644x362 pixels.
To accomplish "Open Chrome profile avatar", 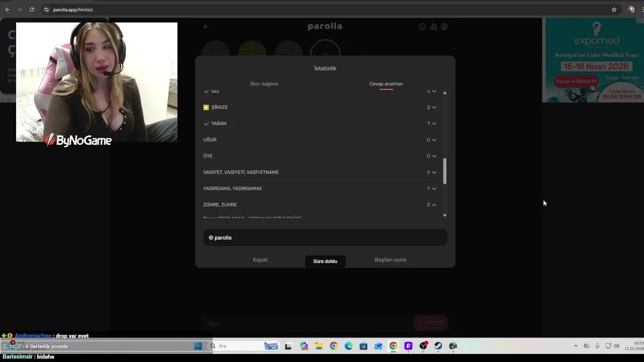I will 631,10.
